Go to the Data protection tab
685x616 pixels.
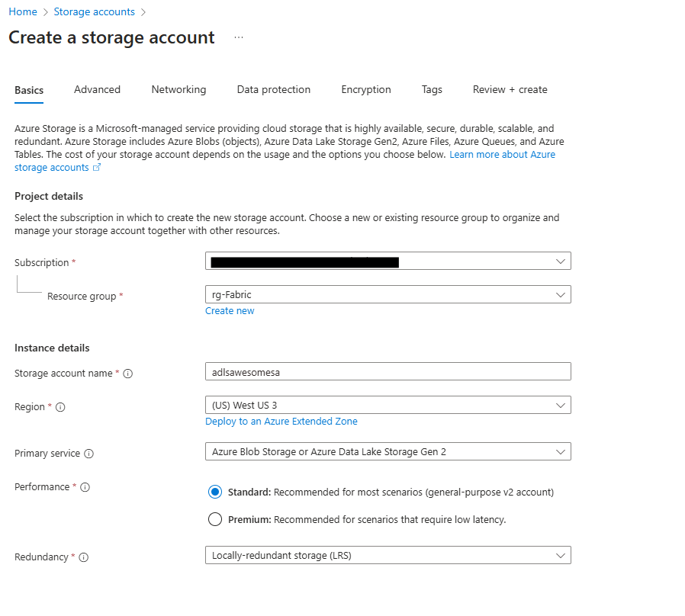pyautogui.click(x=274, y=89)
